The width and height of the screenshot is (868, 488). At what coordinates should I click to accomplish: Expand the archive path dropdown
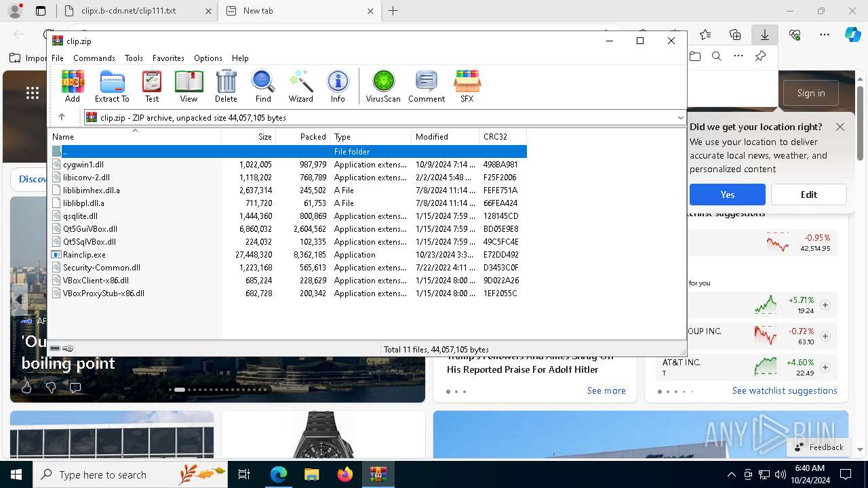(x=680, y=117)
